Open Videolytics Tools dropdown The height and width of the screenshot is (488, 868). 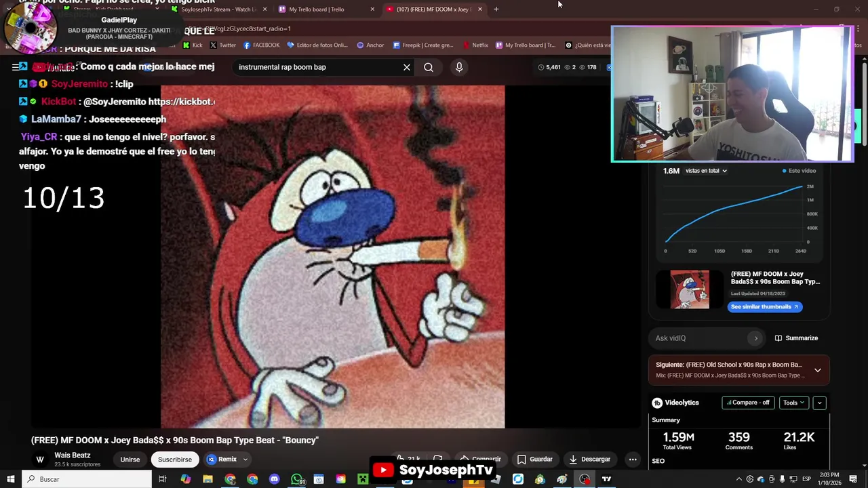[793, 403]
